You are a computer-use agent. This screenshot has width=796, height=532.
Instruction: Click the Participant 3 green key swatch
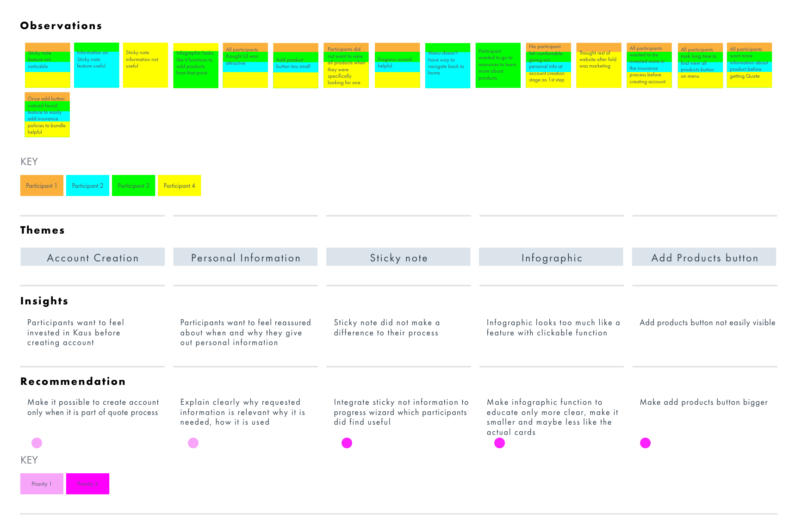133,186
